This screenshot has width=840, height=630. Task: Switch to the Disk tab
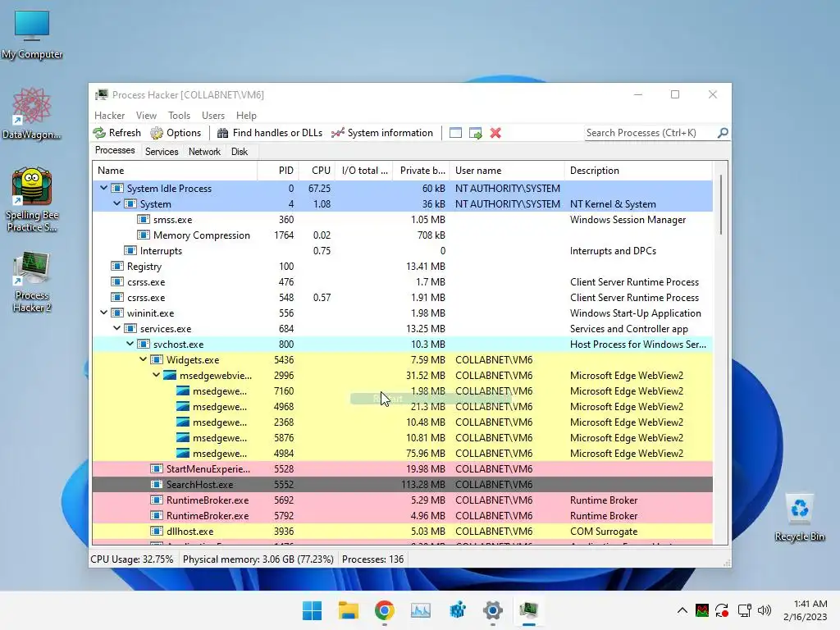(240, 152)
